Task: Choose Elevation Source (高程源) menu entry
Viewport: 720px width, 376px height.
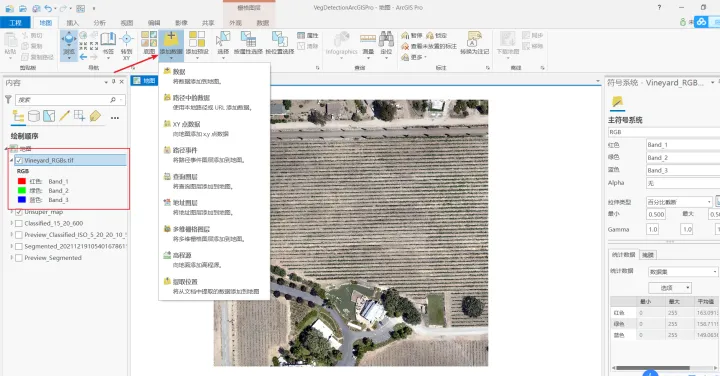Action: 214,260
